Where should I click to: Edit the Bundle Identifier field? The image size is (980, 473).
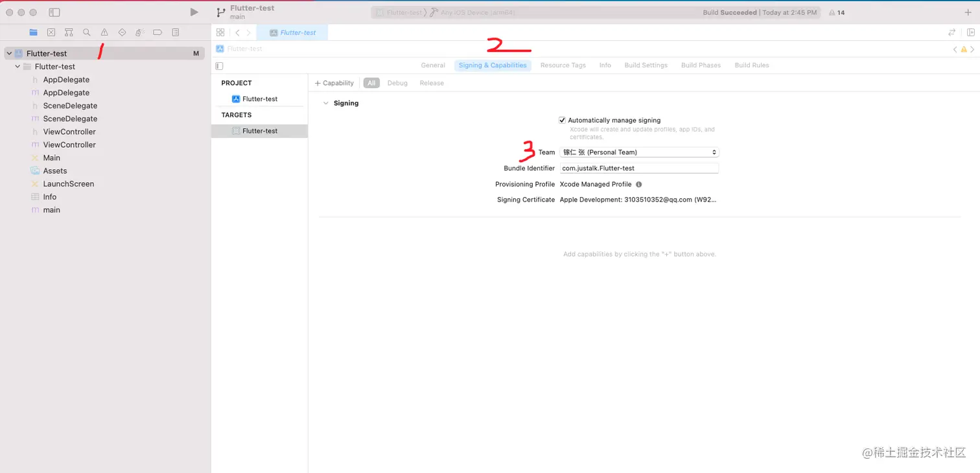[x=639, y=168]
